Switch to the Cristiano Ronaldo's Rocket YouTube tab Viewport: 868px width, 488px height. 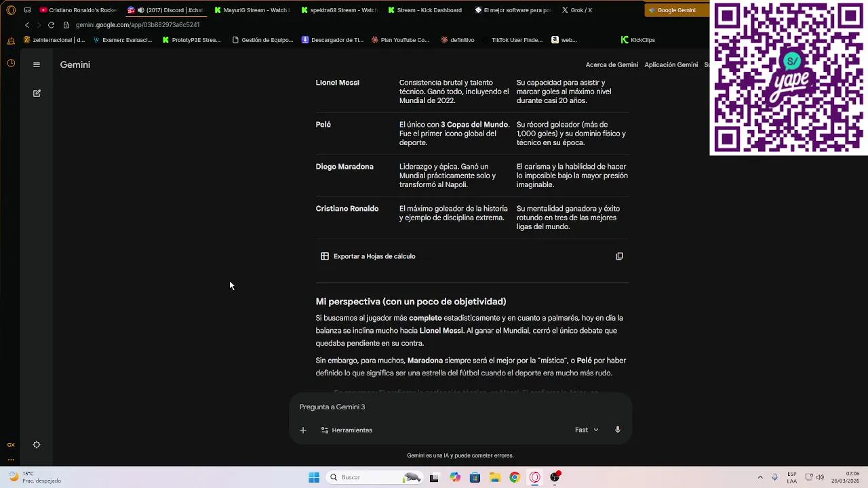pyautogui.click(x=79, y=10)
